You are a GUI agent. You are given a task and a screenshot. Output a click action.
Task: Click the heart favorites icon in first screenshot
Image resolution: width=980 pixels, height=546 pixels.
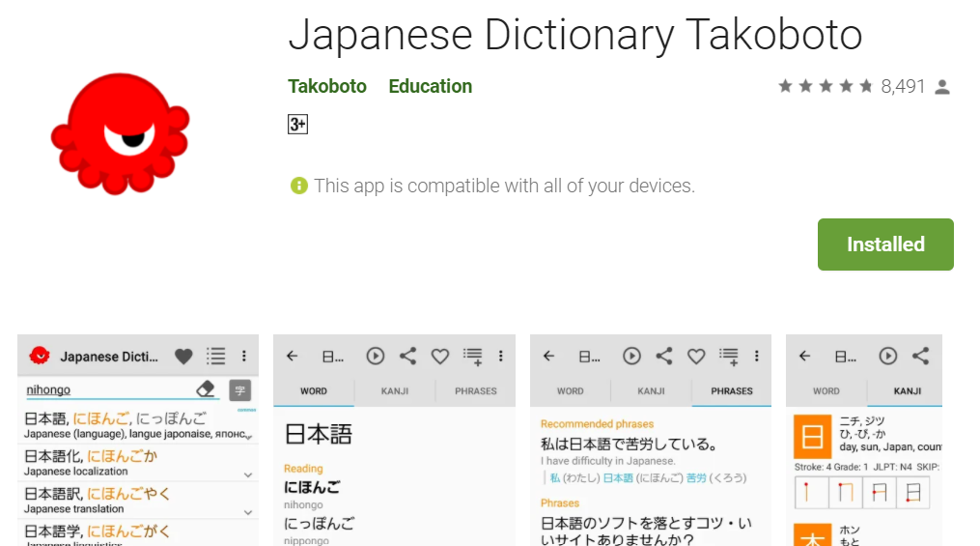(x=183, y=357)
